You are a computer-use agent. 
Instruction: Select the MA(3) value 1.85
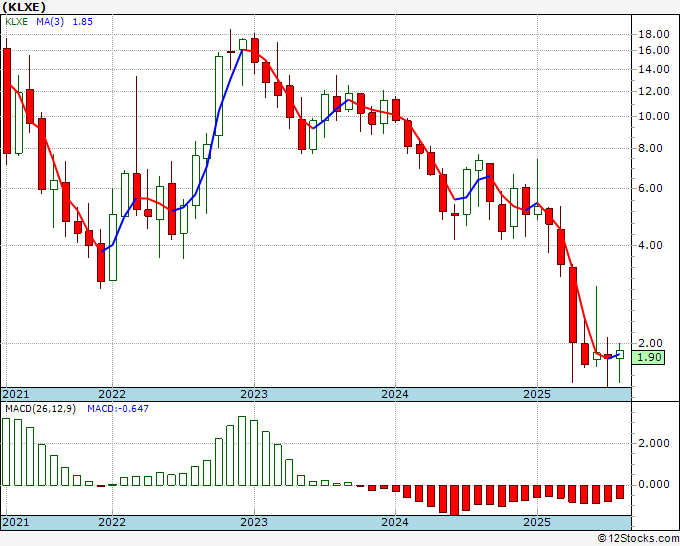coord(82,22)
